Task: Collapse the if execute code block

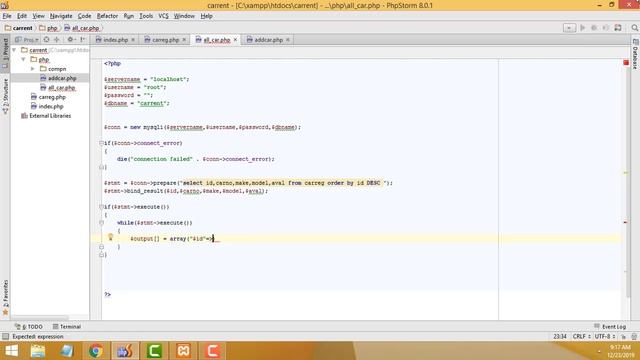Action: (101, 207)
